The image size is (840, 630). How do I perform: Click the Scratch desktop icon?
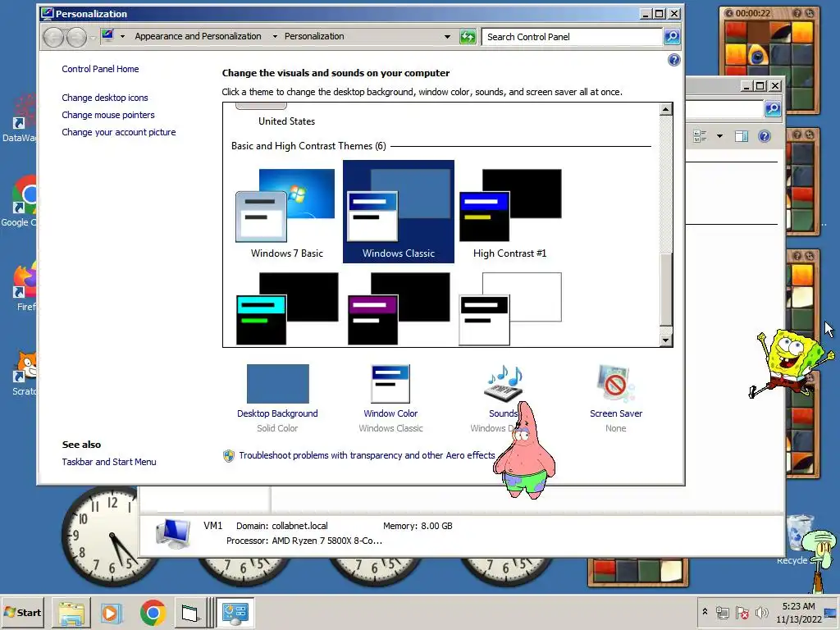25,374
